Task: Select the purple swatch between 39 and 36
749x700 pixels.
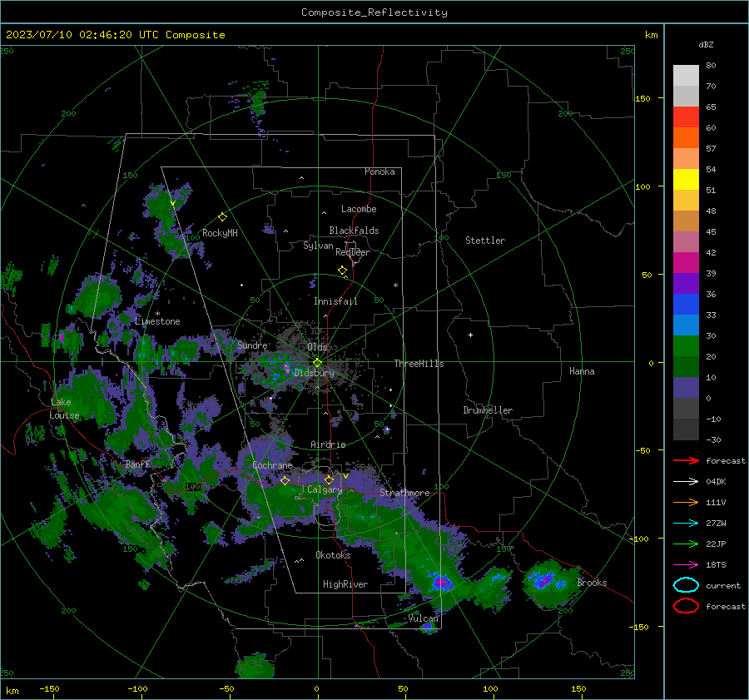Action: pyautogui.click(x=686, y=284)
